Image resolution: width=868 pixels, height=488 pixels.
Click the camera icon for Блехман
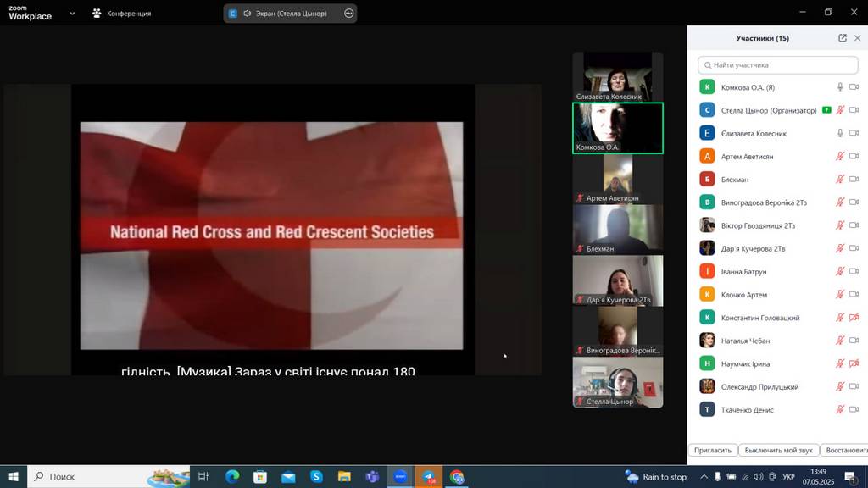pos(854,180)
